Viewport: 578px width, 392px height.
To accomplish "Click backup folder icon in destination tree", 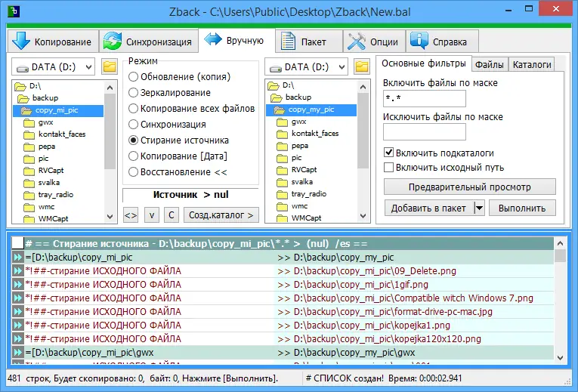I will click(x=276, y=97).
